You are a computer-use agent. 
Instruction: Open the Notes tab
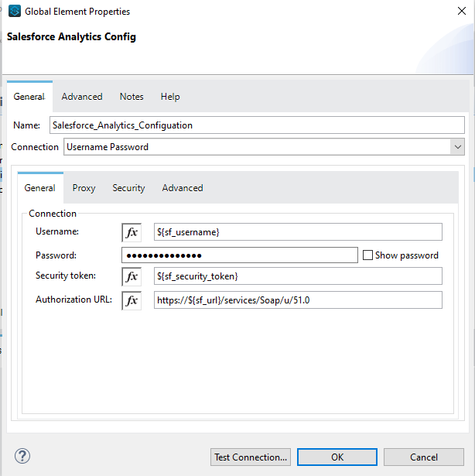coord(132,97)
